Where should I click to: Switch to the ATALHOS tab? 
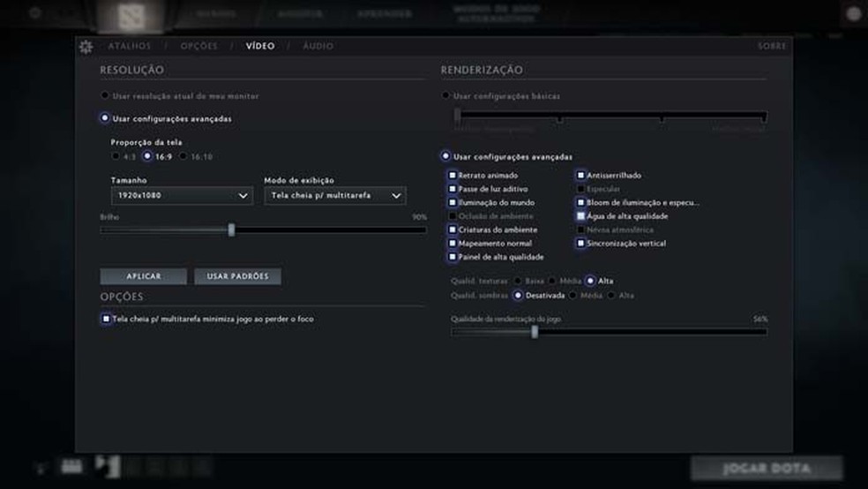click(130, 46)
